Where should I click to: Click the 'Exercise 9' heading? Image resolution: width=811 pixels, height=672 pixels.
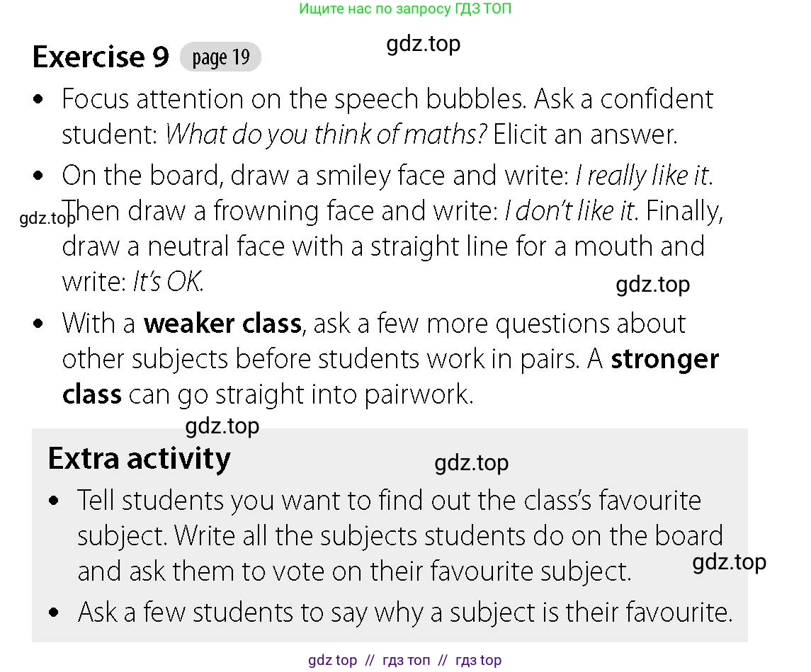pyautogui.click(x=101, y=57)
